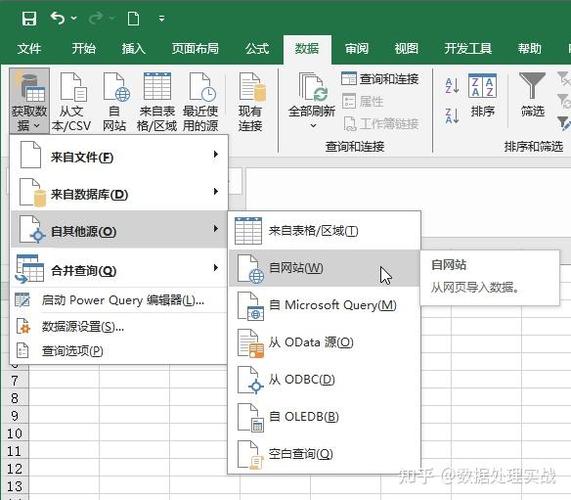
Task: Choose 从 OData 源(O)
Action: (324, 342)
